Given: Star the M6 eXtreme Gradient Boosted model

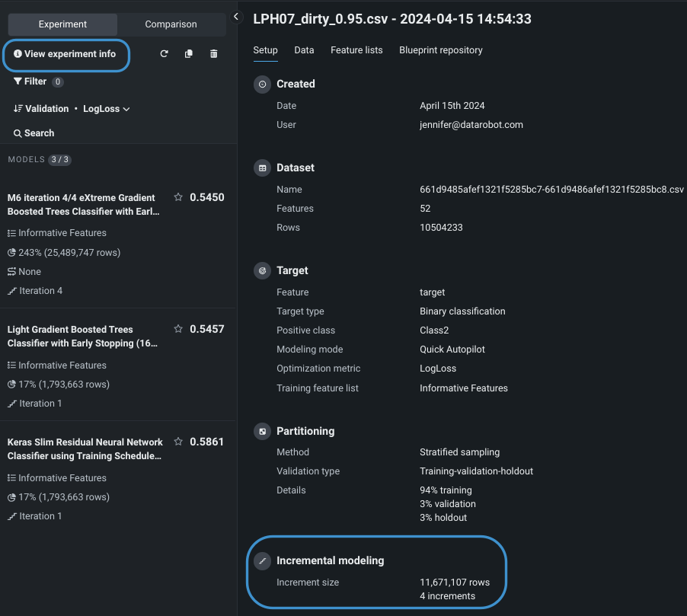Looking at the screenshot, I should 178,197.
